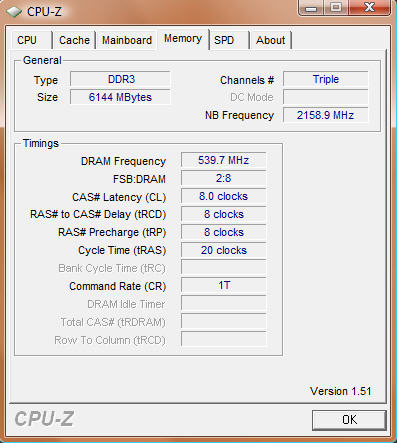Click the Total CAS# (tRDRAM) label
The height and width of the screenshot is (443, 397).
tap(113, 322)
